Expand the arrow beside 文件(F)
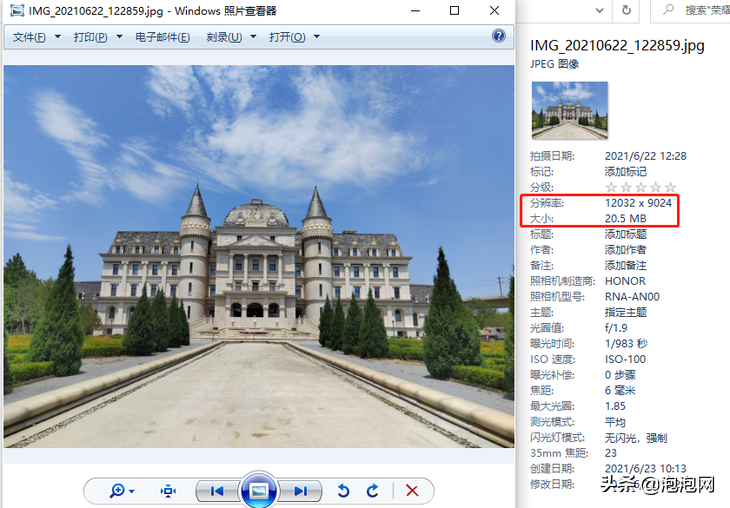The height and width of the screenshot is (508, 730). [x=58, y=36]
